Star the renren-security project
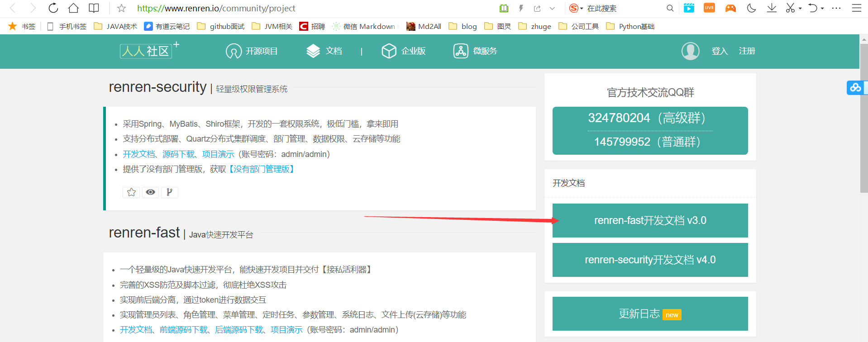The height and width of the screenshot is (342, 868). tap(131, 192)
